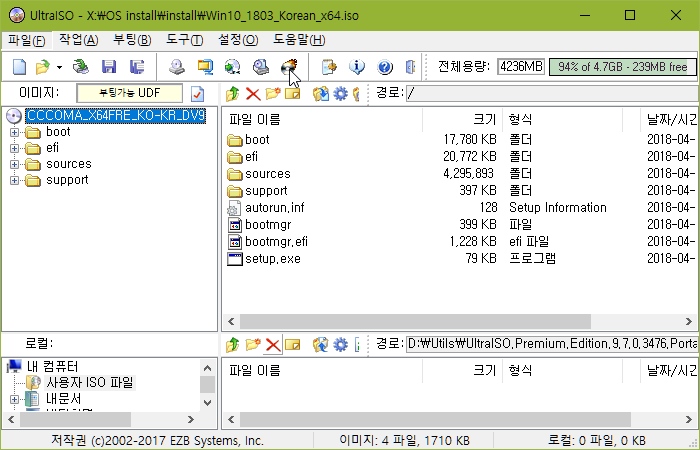
Task: Click the burn CD/DVD image flame icon
Action: [x=289, y=67]
